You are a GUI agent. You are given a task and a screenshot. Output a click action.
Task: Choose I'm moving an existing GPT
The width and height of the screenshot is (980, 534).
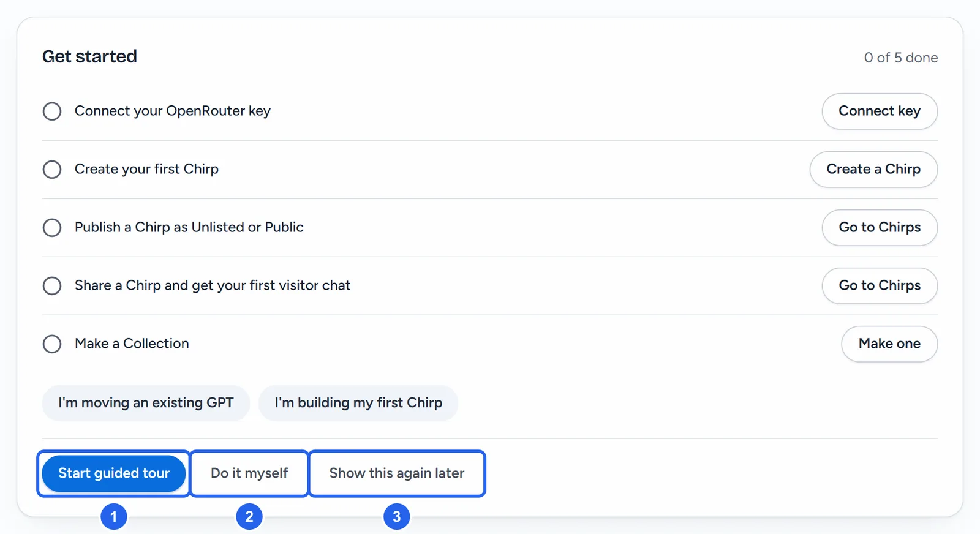click(146, 403)
